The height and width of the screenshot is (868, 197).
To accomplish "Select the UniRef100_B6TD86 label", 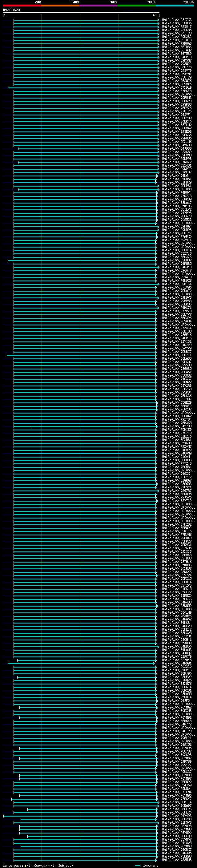I will 176,47.
